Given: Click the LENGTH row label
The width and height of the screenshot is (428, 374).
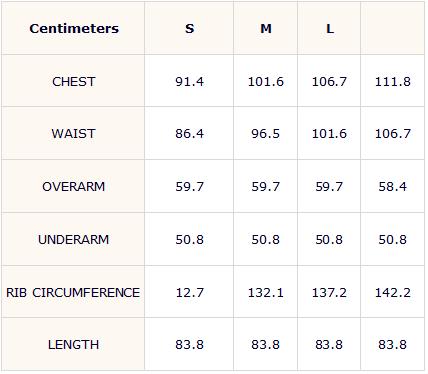Looking at the screenshot, I should coord(74,344).
